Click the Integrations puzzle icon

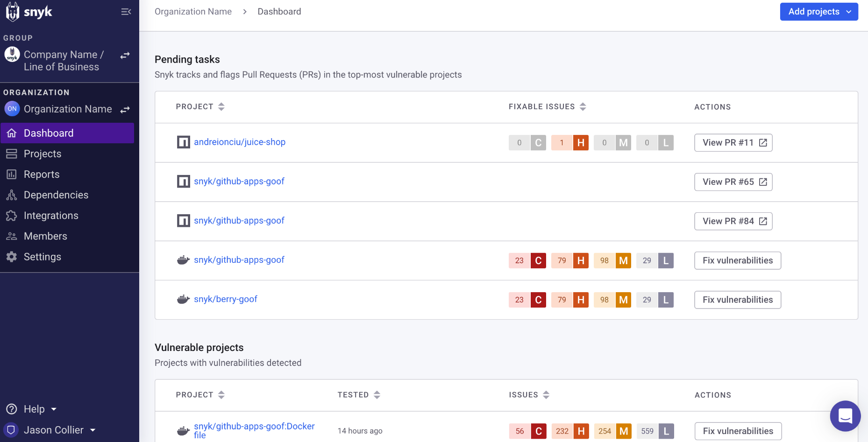pyautogui.click(x=12, y=215)
